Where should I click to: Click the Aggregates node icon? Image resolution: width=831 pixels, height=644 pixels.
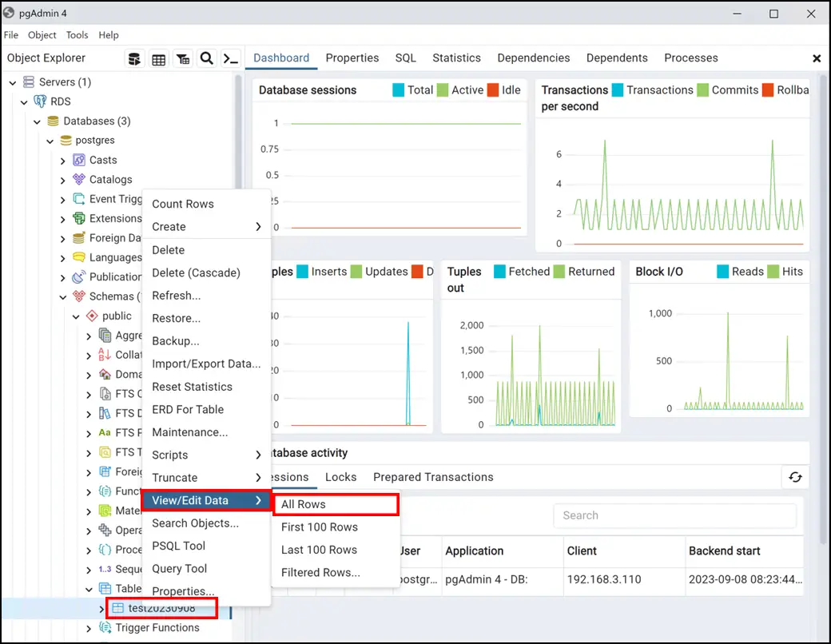pos(105,336)
